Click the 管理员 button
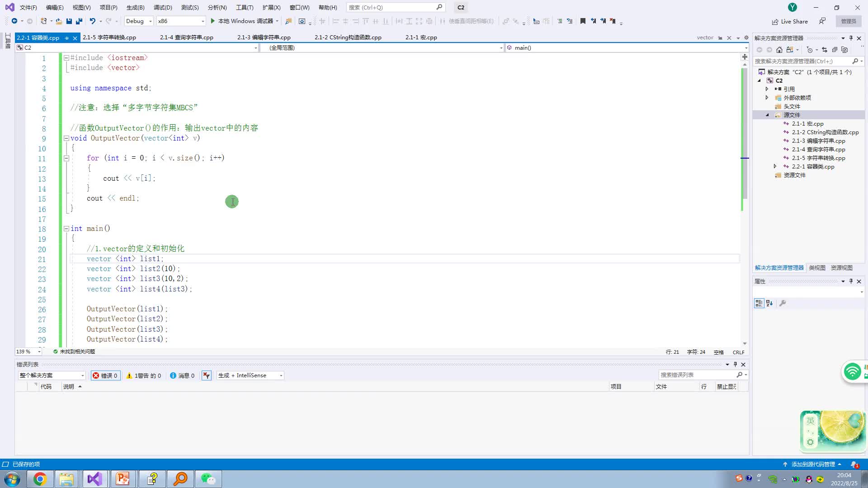This screenshot has height=488, width=868. [849, 21]
